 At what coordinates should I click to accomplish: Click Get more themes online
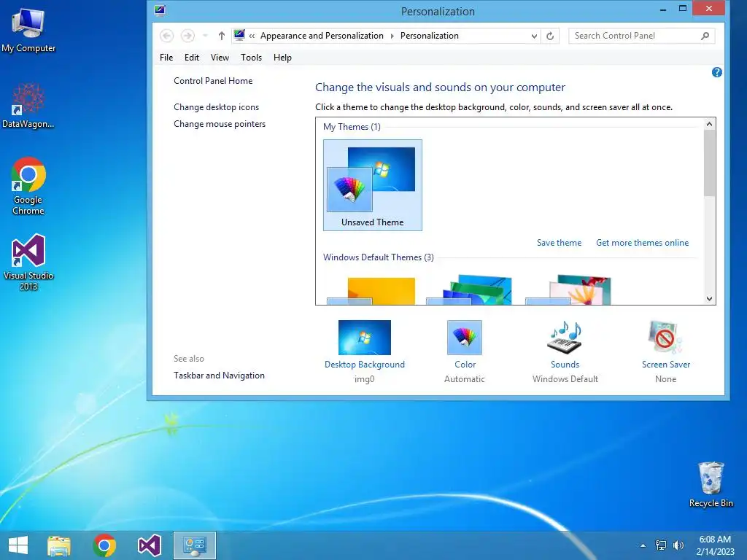642,243
